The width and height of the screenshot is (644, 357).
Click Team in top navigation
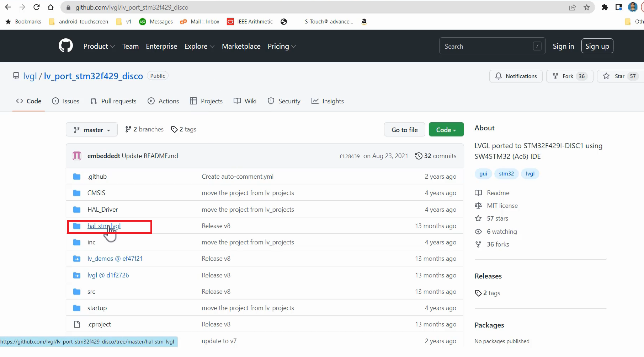click(131, 46)
